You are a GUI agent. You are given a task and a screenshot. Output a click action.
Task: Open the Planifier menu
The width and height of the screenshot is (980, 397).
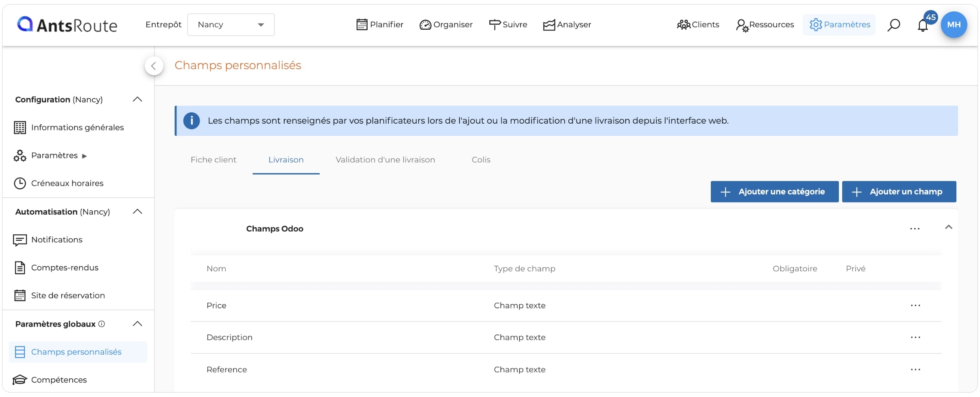point(380,25)
